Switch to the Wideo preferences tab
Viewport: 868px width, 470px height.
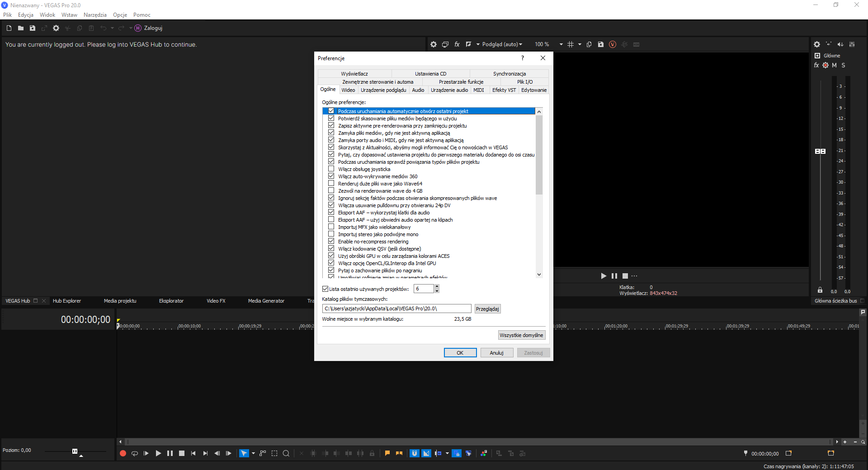click(348, 90)
